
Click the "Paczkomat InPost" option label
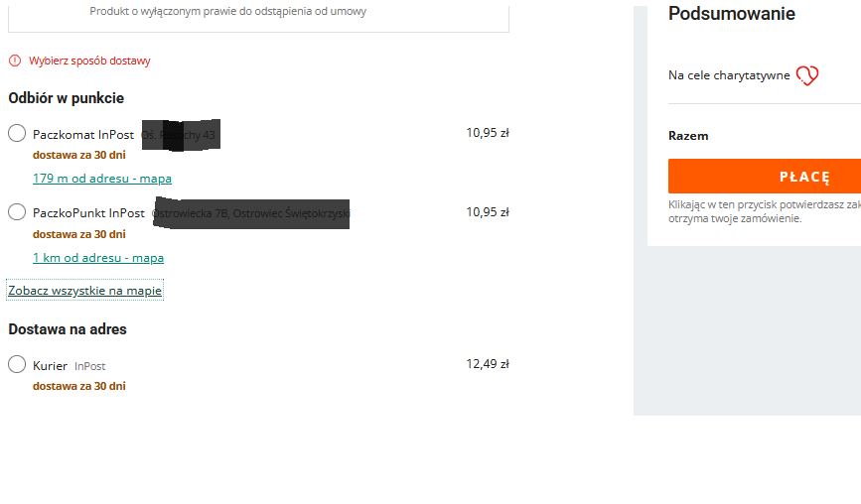(83, 134)
